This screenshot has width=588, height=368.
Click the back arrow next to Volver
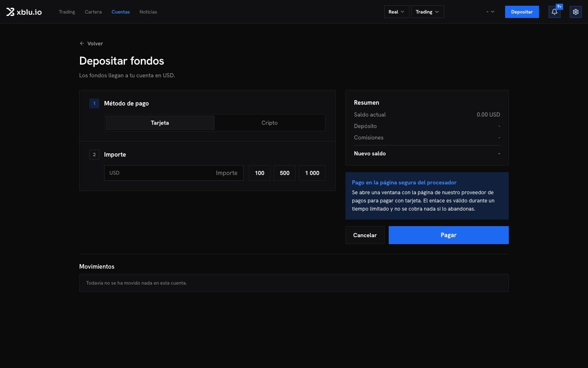82,43
